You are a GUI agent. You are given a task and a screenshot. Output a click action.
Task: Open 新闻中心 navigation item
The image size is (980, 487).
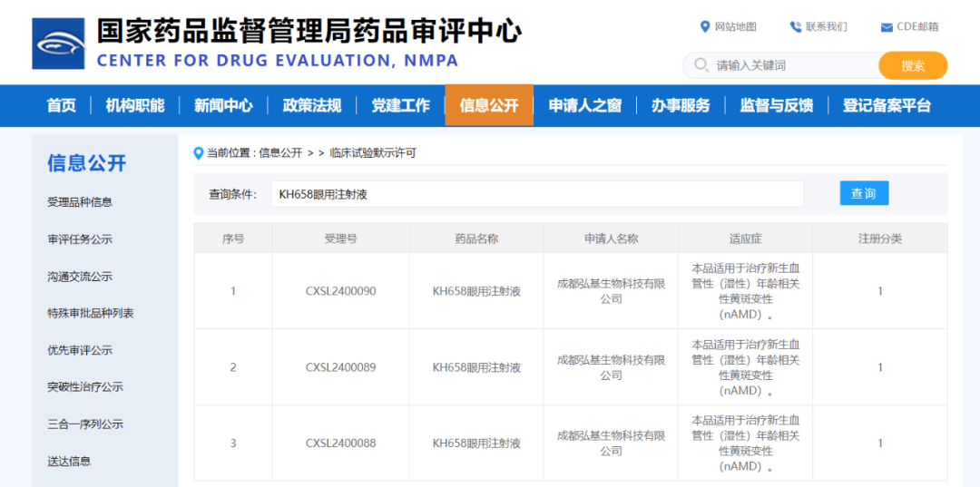[223, 105]
